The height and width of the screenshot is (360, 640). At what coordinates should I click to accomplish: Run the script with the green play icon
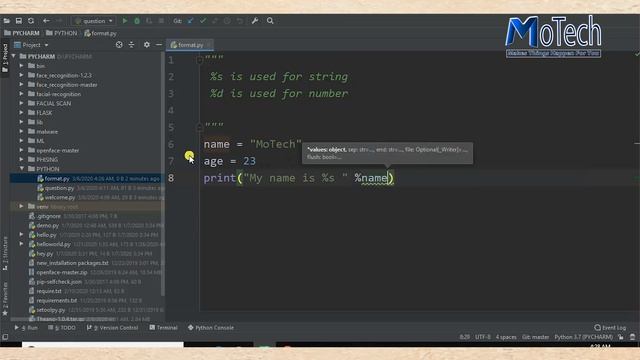[125, 21]
